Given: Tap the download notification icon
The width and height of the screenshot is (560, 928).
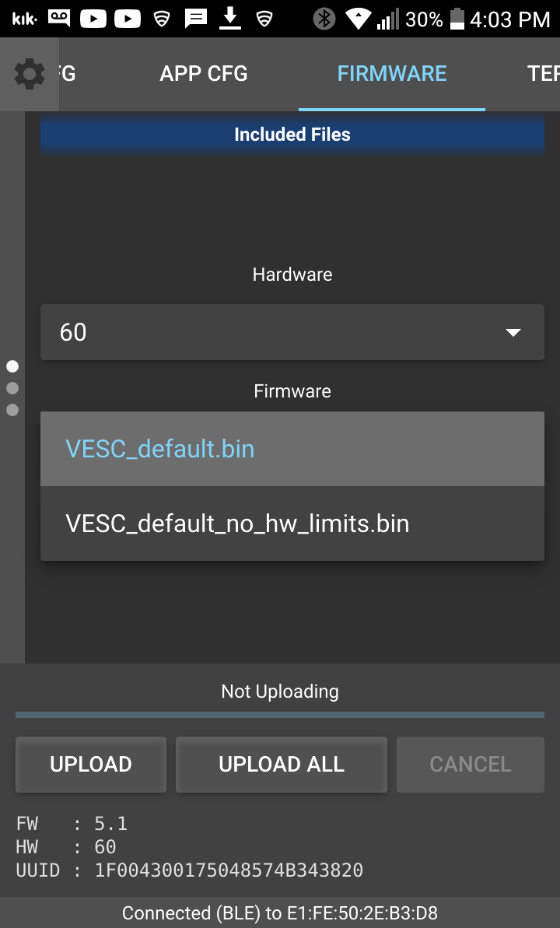Looking at the screenshot, I should [229, 19].
